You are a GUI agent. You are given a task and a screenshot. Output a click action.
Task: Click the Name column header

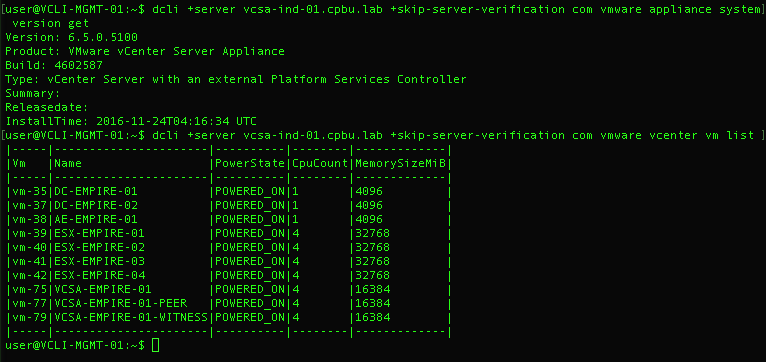point(68,163)
